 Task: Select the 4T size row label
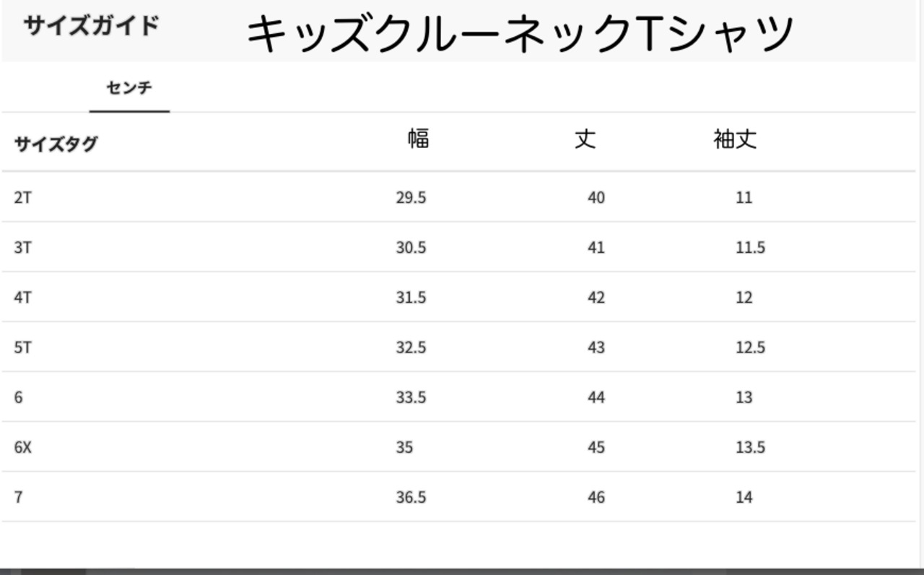tap(22, 298)
